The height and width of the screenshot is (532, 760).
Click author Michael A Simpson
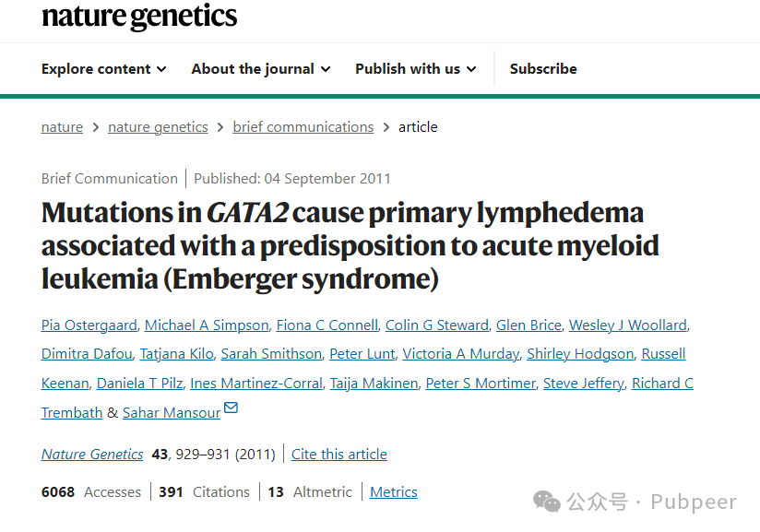pyautogui.click(x=207, y=325)
